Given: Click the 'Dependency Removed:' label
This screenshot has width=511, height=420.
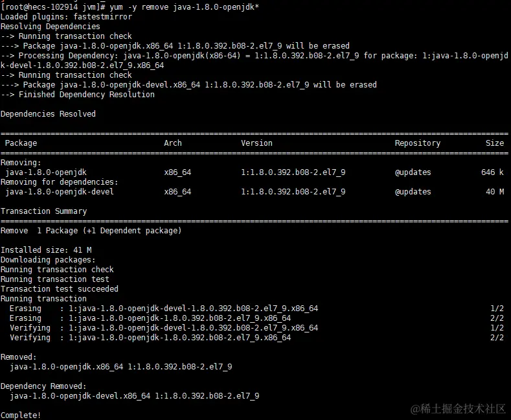Looking at the screenshot, I should [43, 386].
